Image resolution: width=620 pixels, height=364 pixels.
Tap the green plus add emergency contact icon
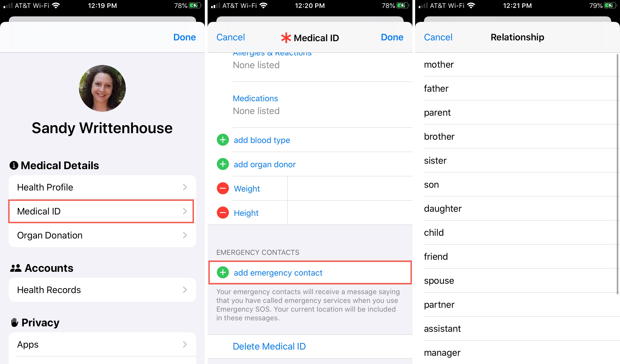click(x=222, y=272)
